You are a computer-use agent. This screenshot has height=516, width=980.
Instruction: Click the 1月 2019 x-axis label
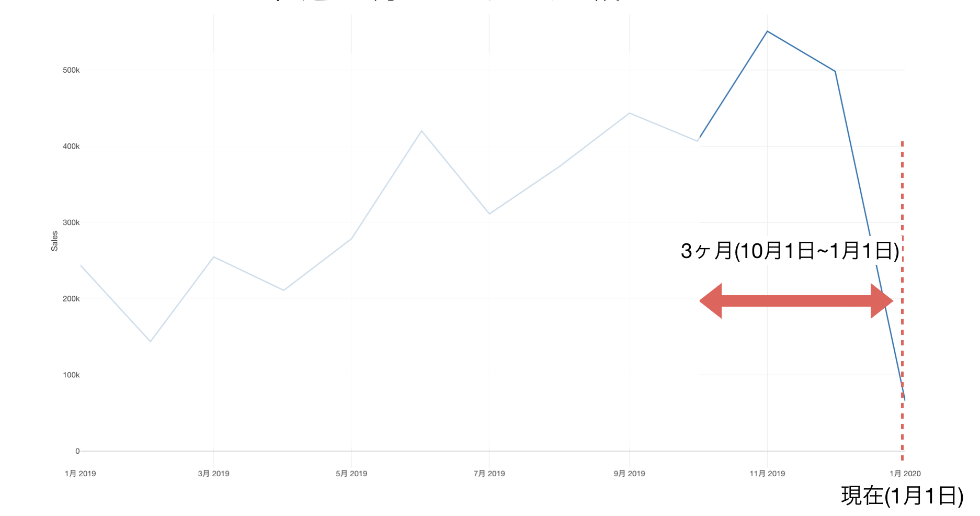(80, 474)
